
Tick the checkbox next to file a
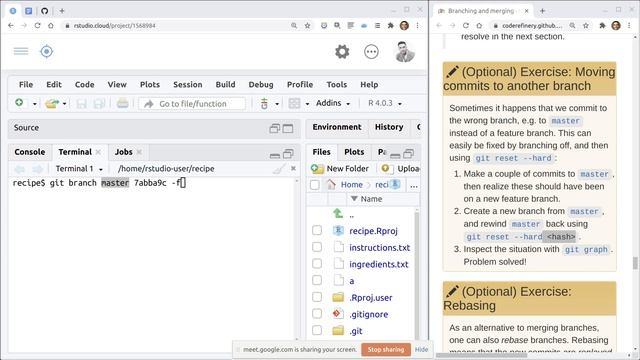[317, 280]
